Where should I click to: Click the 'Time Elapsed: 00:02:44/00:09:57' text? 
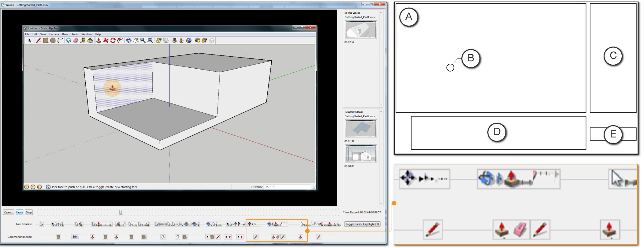[362, 212]
